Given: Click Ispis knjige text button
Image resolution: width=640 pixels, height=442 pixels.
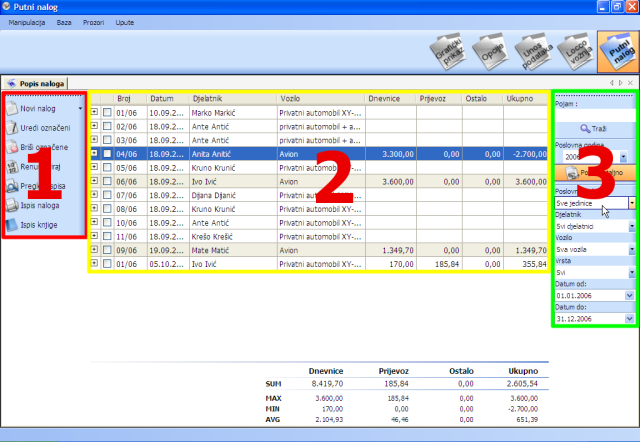Looking at the screenshot, I should pos(39,225).
